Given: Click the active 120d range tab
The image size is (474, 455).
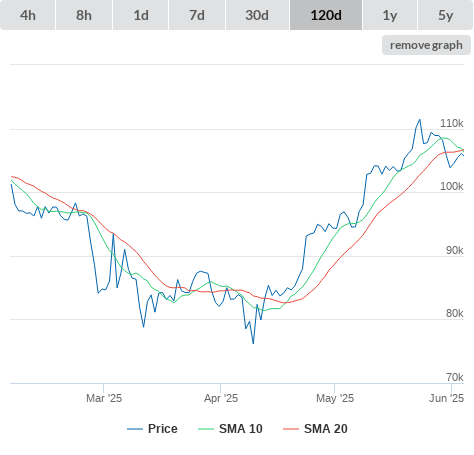Looking at the screenshot, I should click(326, 15).
